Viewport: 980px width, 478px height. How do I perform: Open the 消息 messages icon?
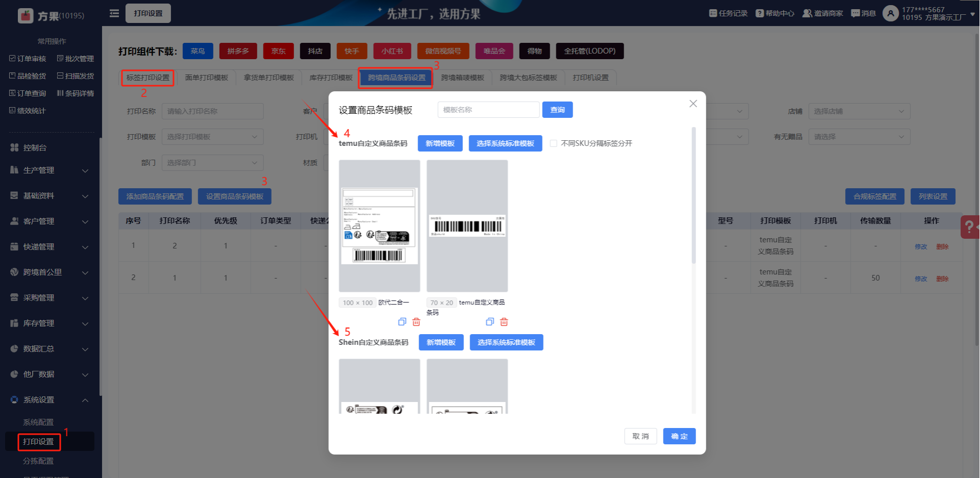(855, 13)
